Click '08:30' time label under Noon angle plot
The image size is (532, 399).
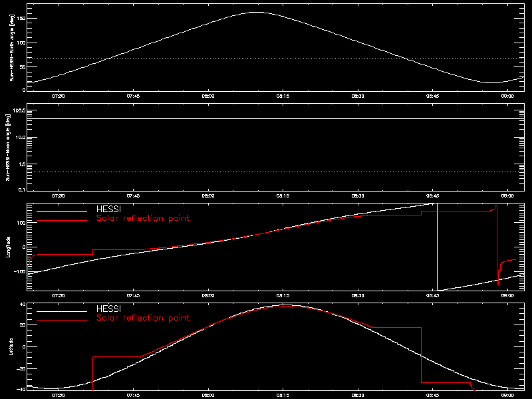[x=358, y=196]
